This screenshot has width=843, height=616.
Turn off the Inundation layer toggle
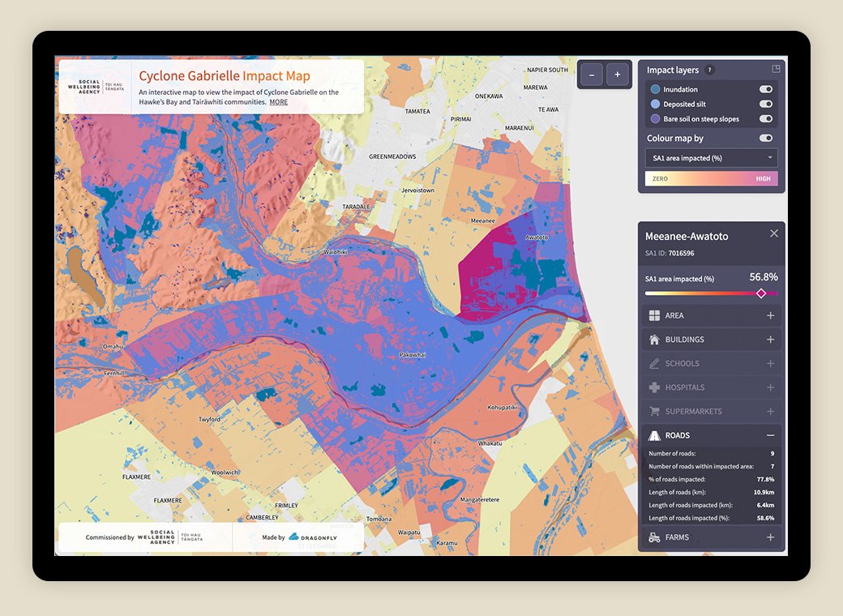pos(765,89)
